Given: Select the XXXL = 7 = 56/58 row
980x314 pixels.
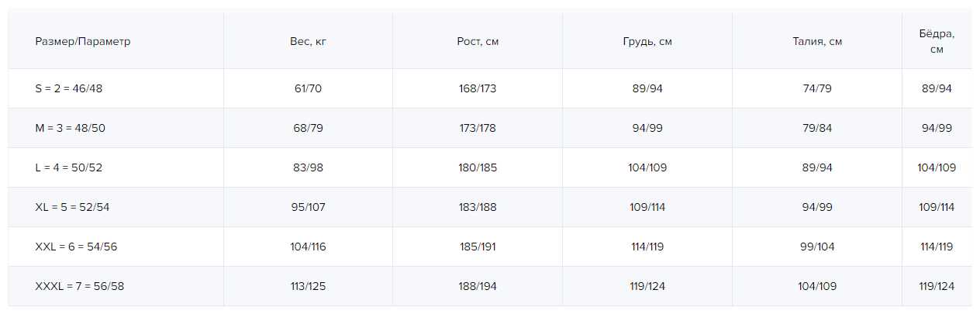Looking at the screenshot, I should (80, 286).
